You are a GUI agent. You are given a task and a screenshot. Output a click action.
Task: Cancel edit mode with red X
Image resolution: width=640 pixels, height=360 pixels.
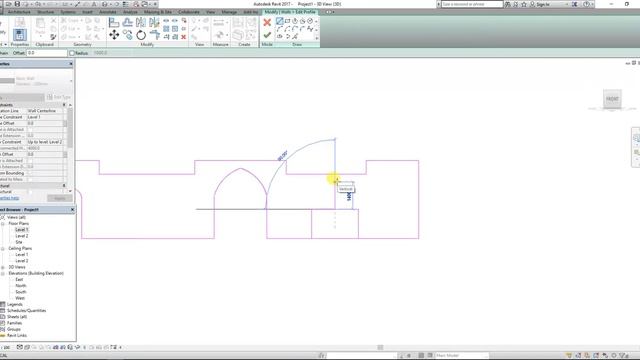pyautogui.click(x=267, y=22)
